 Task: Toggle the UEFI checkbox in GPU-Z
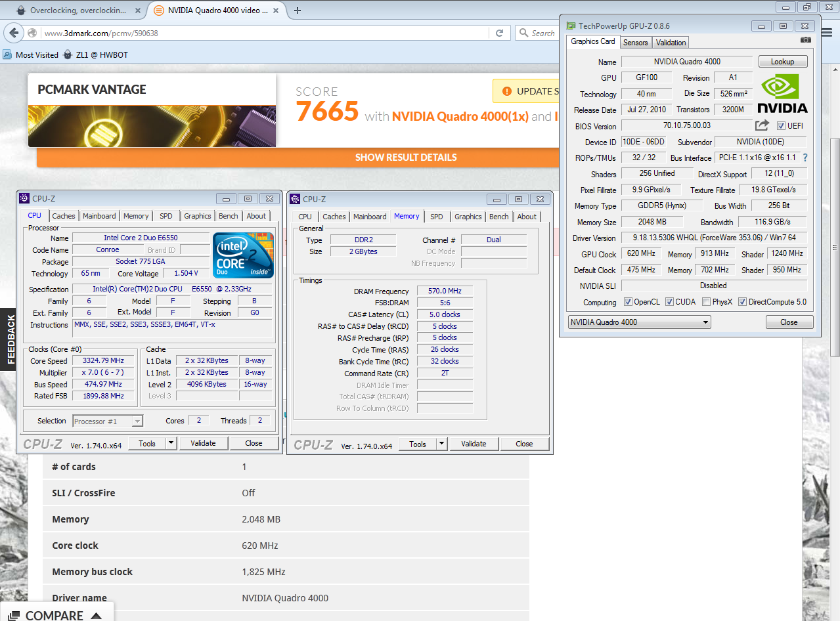pyautogui.click(x=781, y=125)
